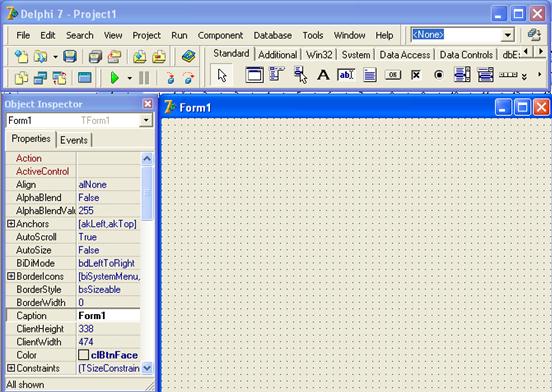Click the Open file toolbar icon
This screenshot has height=392, width=552.
coord(40,56)
